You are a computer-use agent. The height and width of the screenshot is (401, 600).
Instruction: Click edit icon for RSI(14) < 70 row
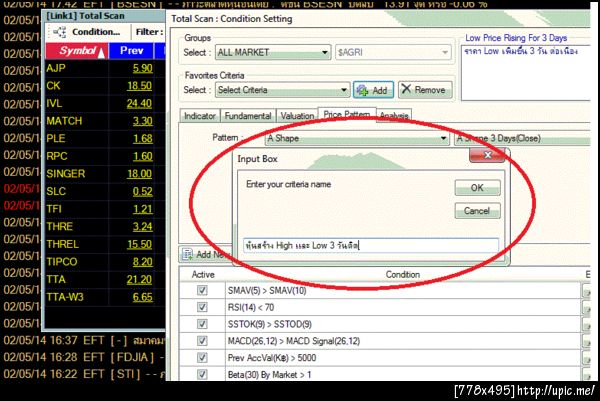586,308
